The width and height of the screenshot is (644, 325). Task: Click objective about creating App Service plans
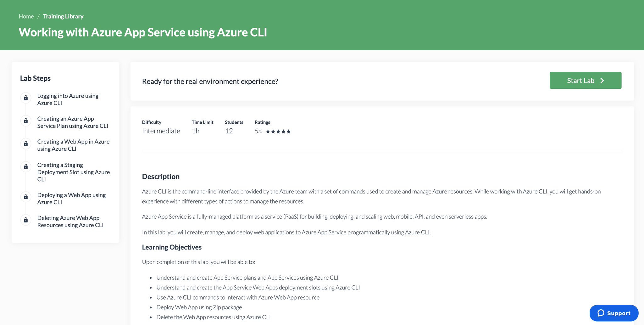(247, 278)
